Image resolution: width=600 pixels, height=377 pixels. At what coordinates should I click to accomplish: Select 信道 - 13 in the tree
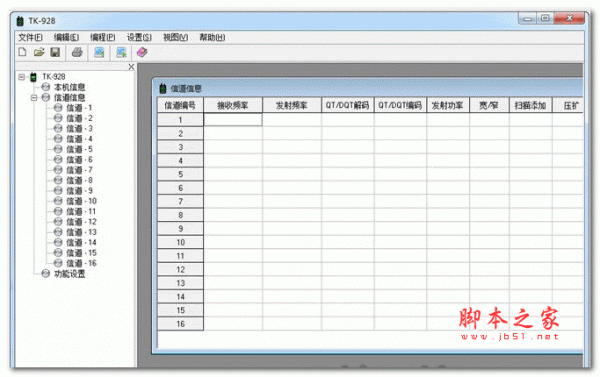[x=81, y=232]
